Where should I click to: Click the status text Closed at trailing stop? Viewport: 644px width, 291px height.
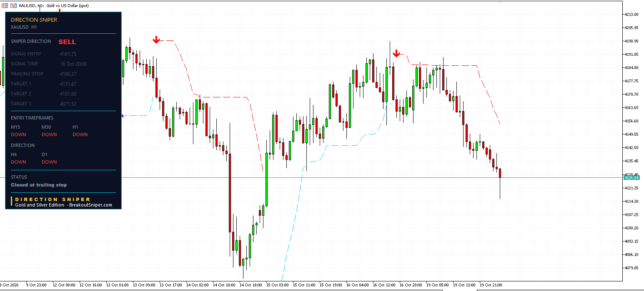(x=39, y=185)
